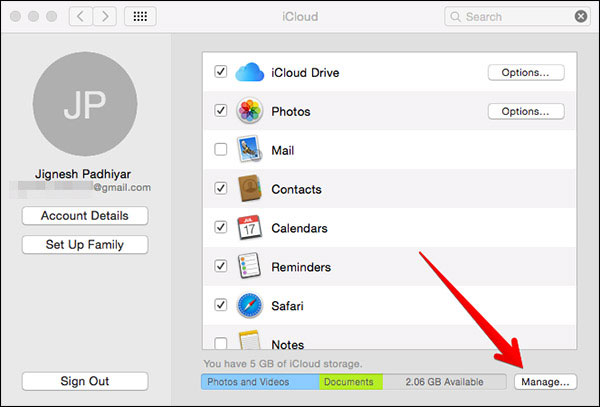Click the zoom window button

tap(51, 16)
